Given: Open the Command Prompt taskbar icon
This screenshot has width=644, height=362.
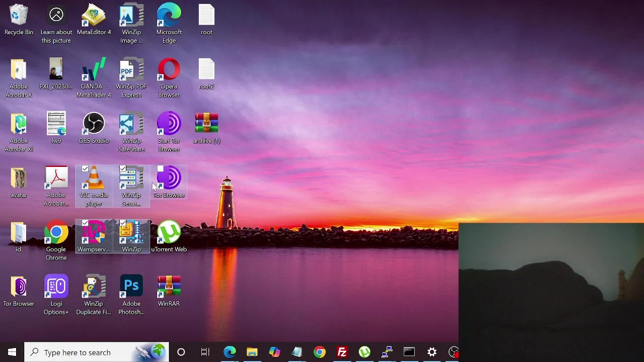Looking at the screenshot, I should point(409,352).
